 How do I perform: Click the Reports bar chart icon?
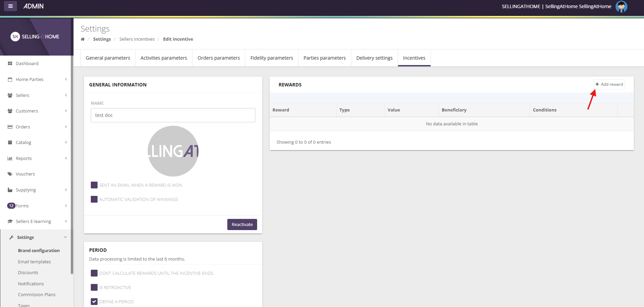tap(10, 158)
